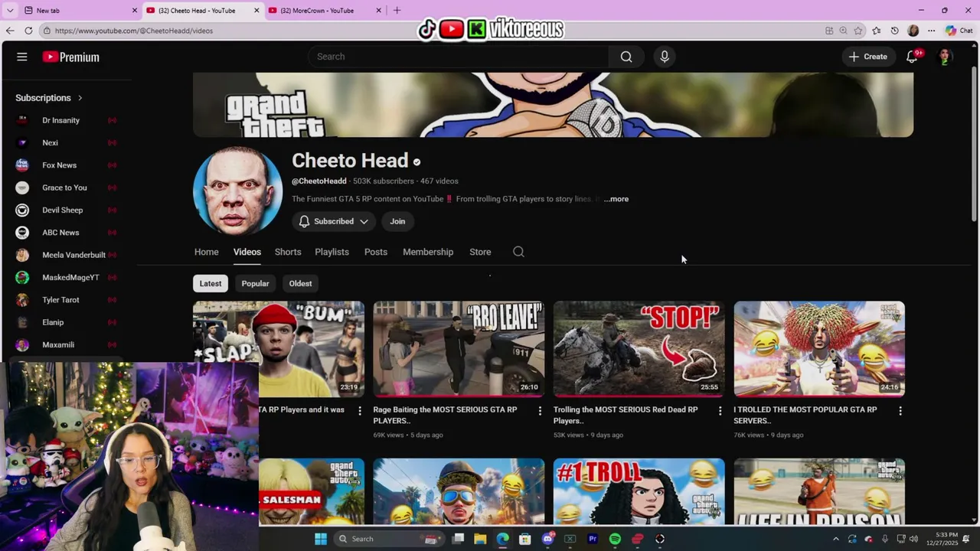Click the Create button

click(x=868, y=57)
